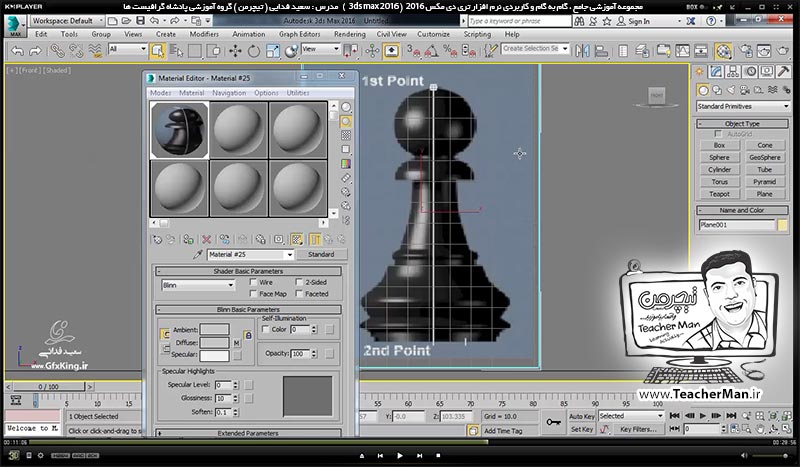
Task: Click the Set Key key icon
Action: [553, 422]
